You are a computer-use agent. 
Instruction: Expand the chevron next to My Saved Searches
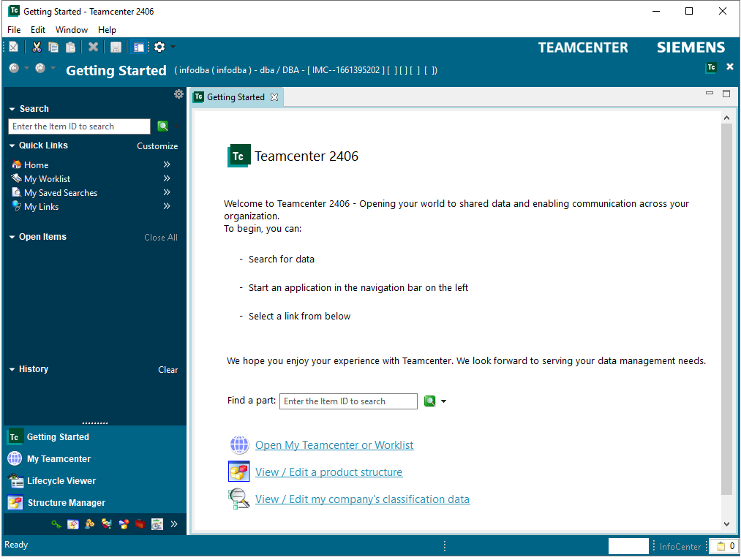click(x=166, y=192)
